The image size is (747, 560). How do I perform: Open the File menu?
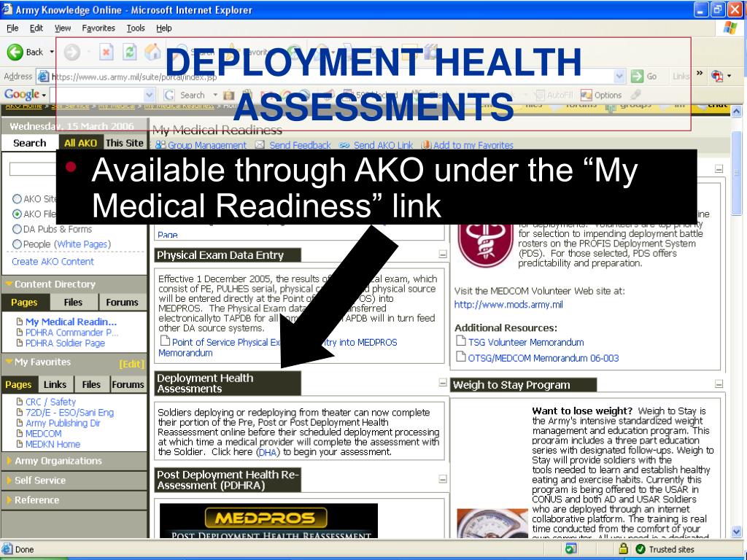[x=12, y=28]
